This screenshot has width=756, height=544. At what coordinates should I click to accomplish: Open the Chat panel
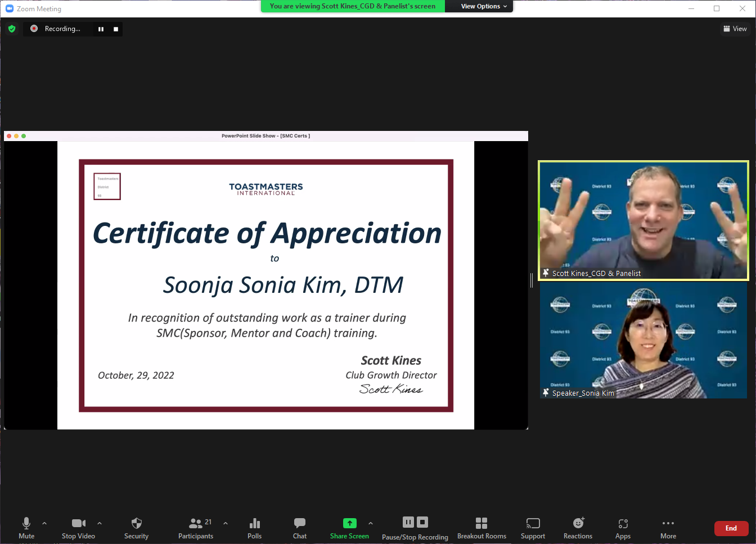[300, 528]
